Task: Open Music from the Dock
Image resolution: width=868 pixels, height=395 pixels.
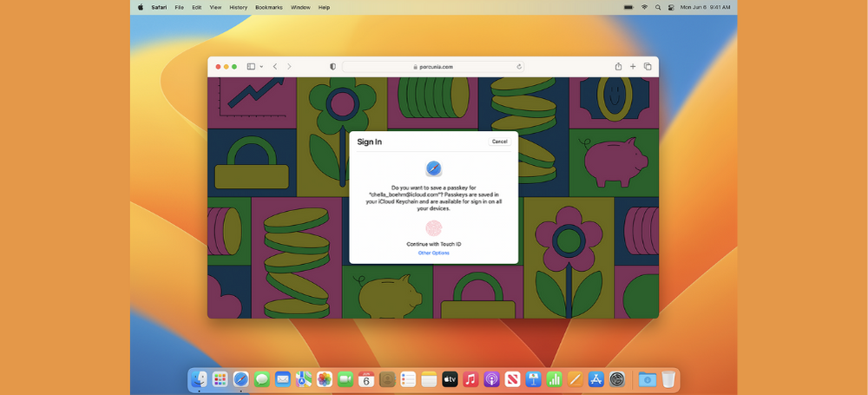Action: pos(470,379)
